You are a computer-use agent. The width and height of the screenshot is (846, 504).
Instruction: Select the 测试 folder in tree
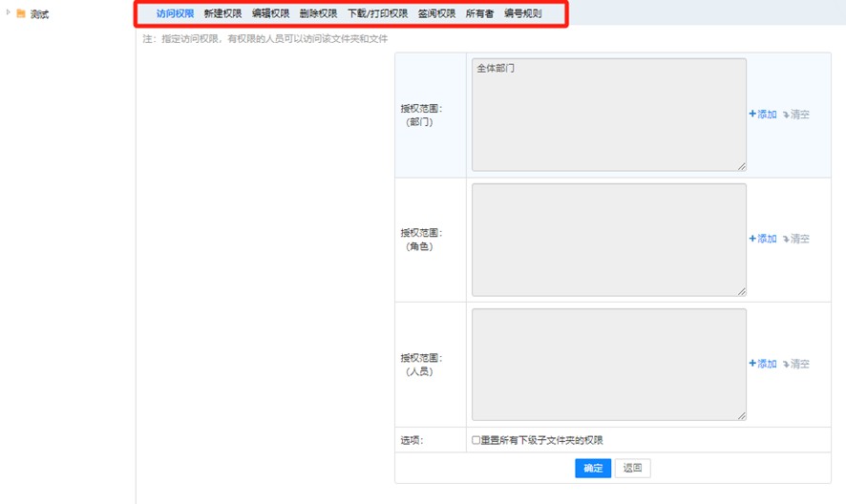pos(39,15)
